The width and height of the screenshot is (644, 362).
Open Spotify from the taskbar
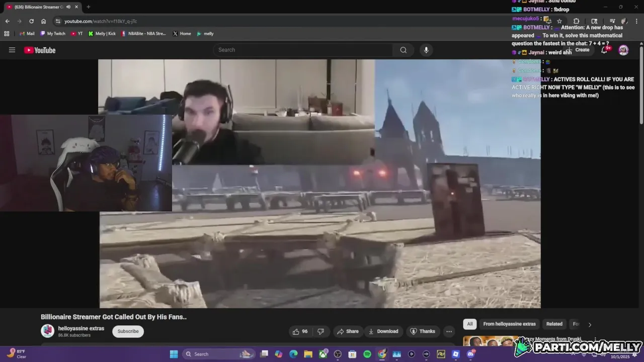(x=367, y=354)
